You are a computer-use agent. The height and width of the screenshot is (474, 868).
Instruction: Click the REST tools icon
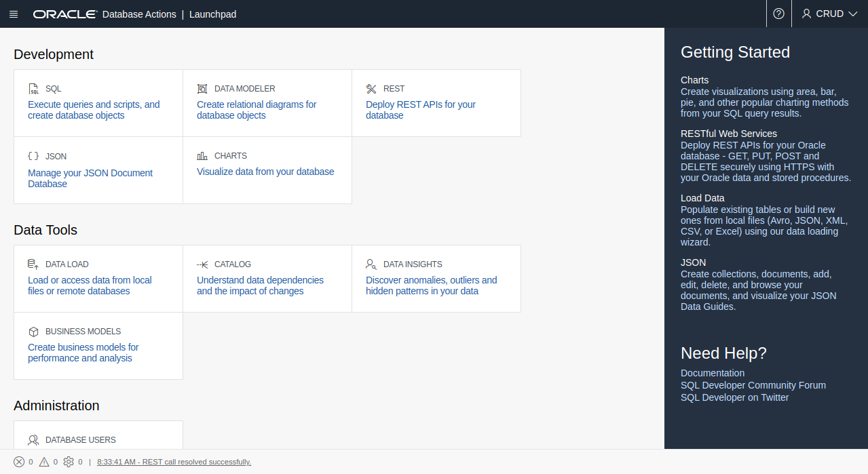(371, 89)
